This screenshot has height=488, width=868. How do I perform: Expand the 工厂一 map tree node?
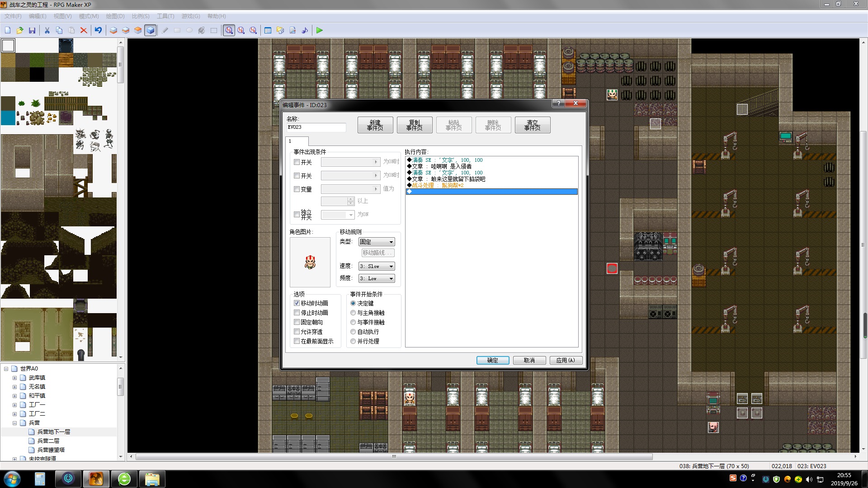14,405
